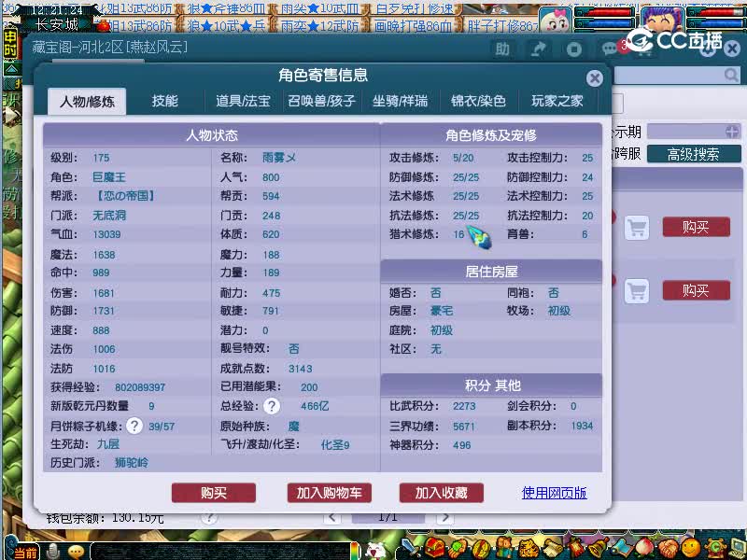The height and width of the screenshot is (560, 747).
Task: Click the pink-bow pet avatar
Action: click(x=556, y=20)
